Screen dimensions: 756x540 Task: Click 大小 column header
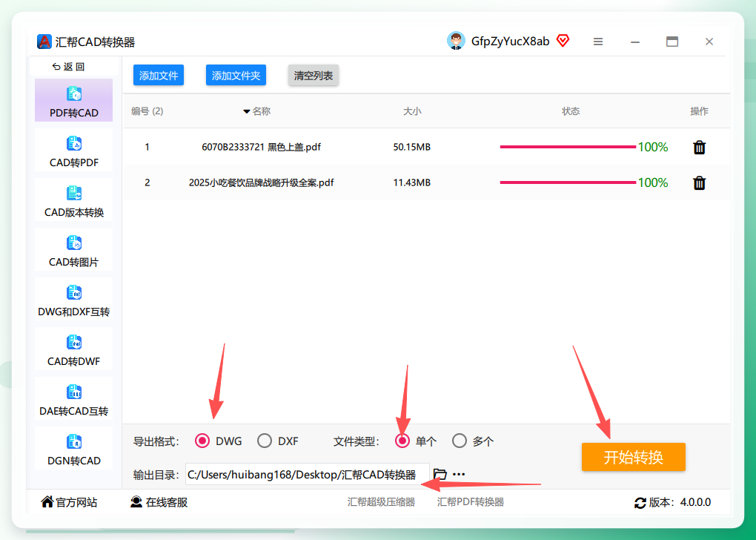click(x=412, y=111)
